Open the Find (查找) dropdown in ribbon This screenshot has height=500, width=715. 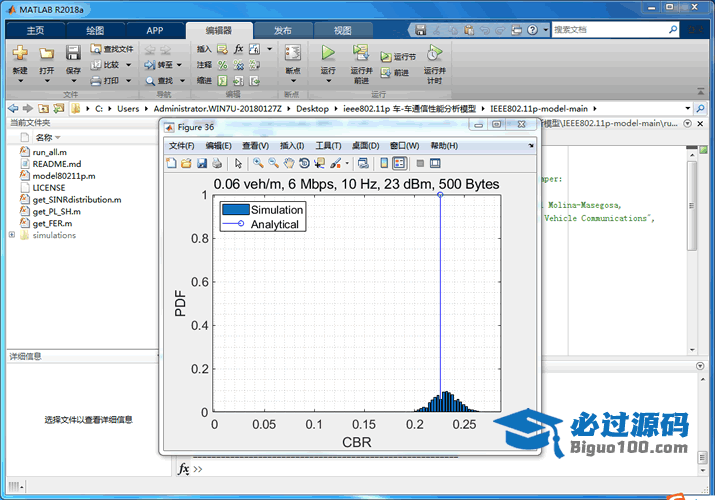click(182, 81)
